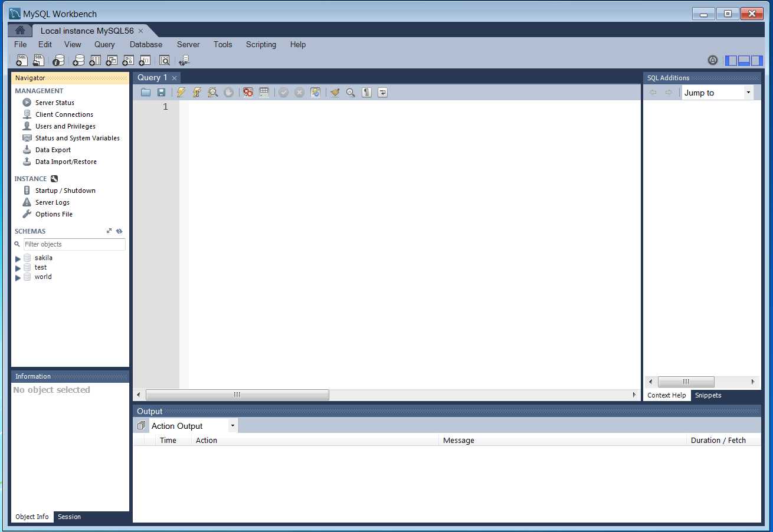Image resolution: width=773 pixels, height=532 pixels.
Task: Expand the schemas panel with arrows icon
Action: (109, 231)
